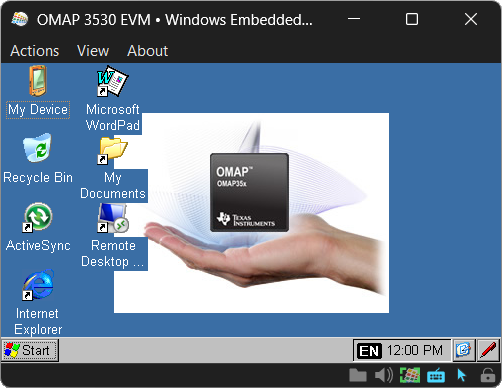Open the View menu
The image size is (502, 388).
tap(93, 51)
